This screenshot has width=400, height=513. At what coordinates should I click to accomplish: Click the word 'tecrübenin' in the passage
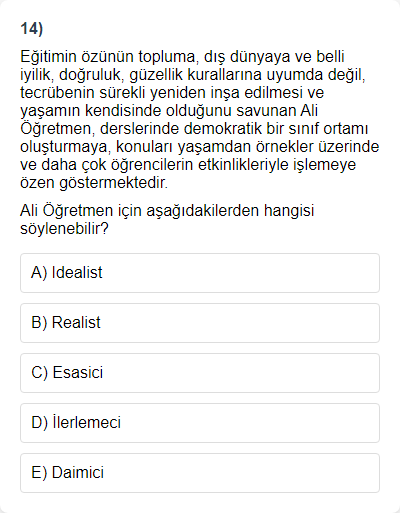coord(57,93)
